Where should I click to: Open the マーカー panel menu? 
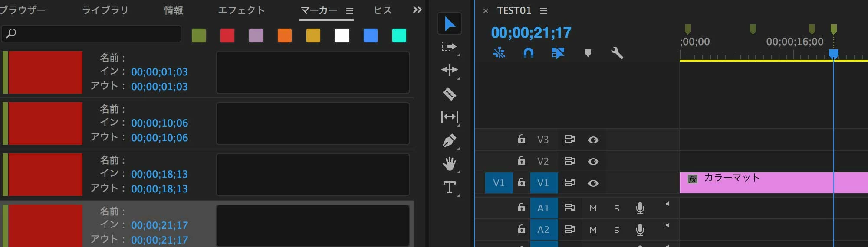[350, 11]
